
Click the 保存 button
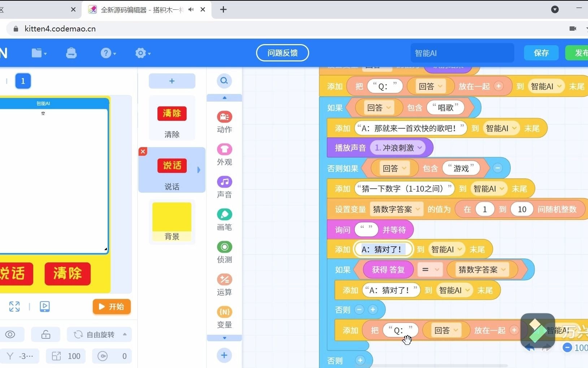(x=541, y=53)
